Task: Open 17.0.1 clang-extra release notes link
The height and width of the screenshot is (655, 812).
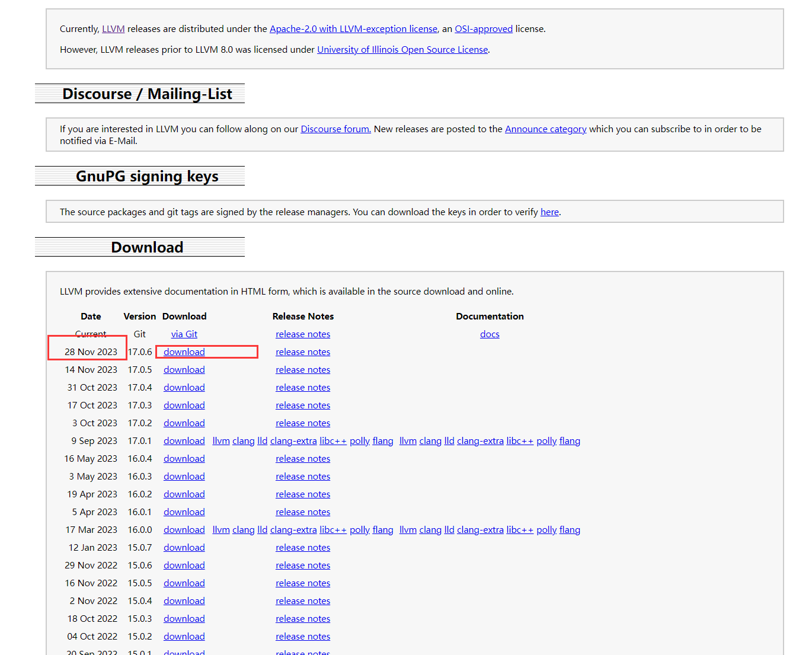Action: click(x=293, y=441)
